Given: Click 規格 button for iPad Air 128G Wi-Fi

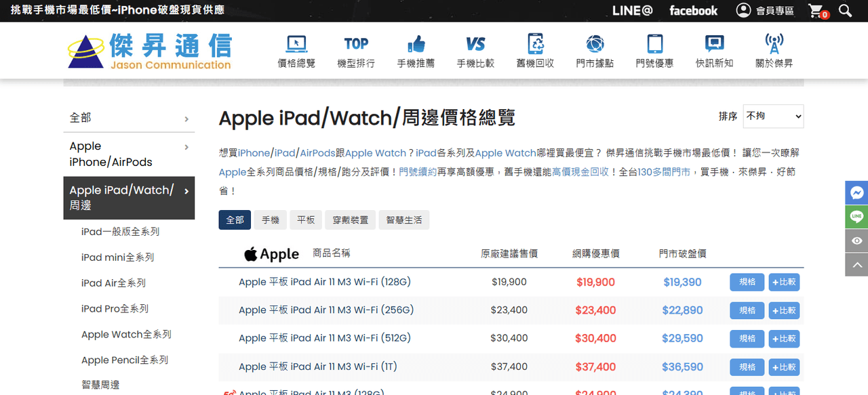Looking at the screenshot, I should (x=747, y=282).
